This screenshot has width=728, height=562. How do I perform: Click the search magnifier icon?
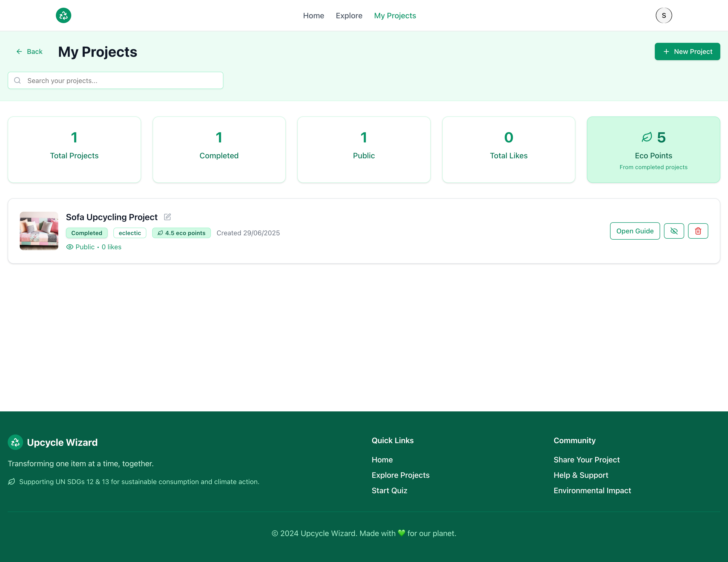(x=17, y=80)
